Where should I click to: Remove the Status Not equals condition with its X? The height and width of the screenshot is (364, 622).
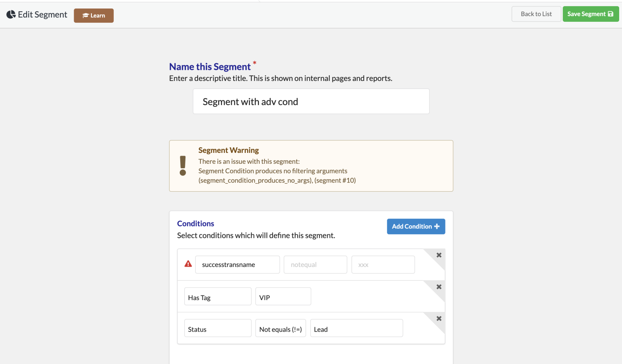[x=439, y=318]
